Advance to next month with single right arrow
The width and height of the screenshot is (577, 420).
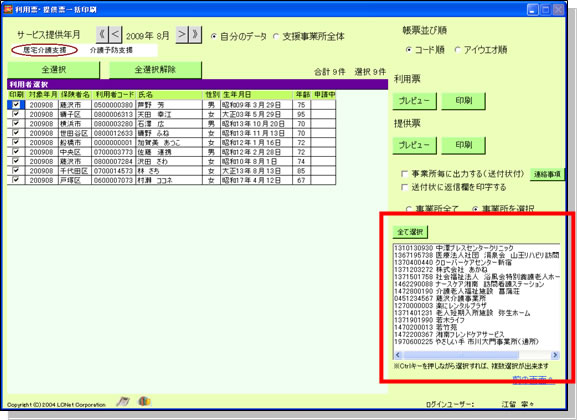tap(182, 35)
